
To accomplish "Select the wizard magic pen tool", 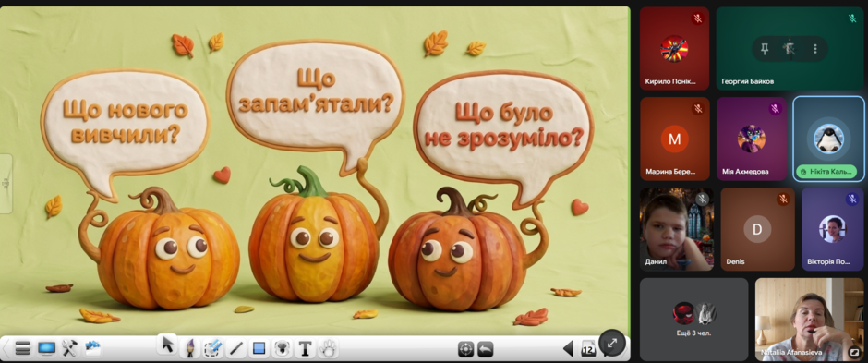I will click(x=190, y=348).
